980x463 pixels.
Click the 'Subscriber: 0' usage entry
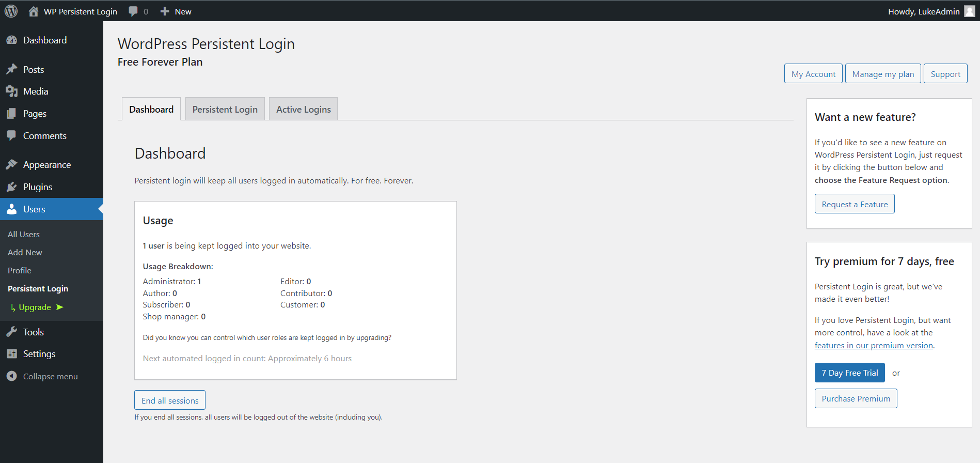point(166,305)
